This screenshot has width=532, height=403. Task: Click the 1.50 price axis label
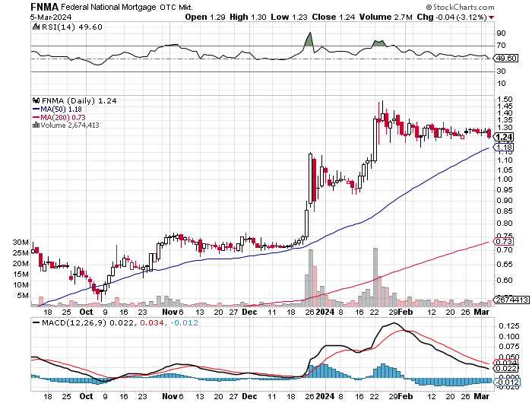click(505, 100)
